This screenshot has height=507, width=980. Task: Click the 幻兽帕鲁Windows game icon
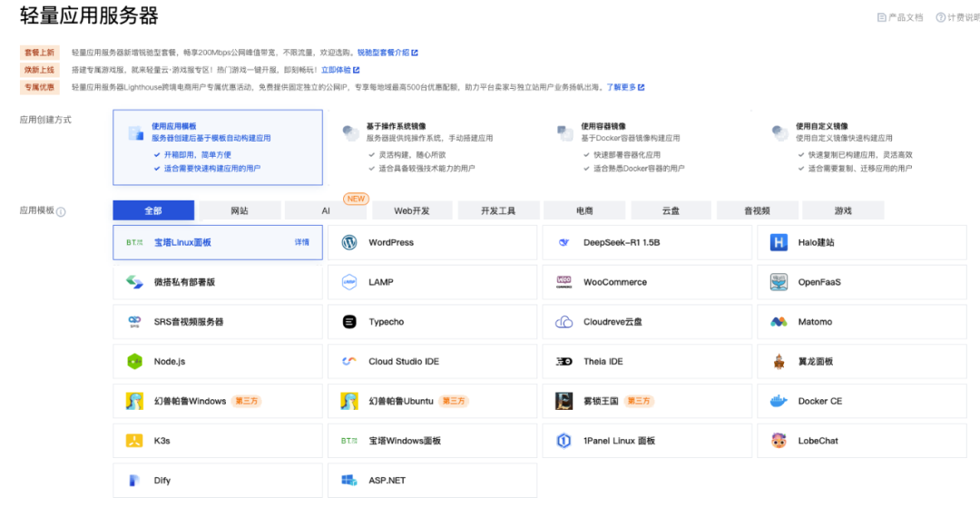tap(134, 401)
